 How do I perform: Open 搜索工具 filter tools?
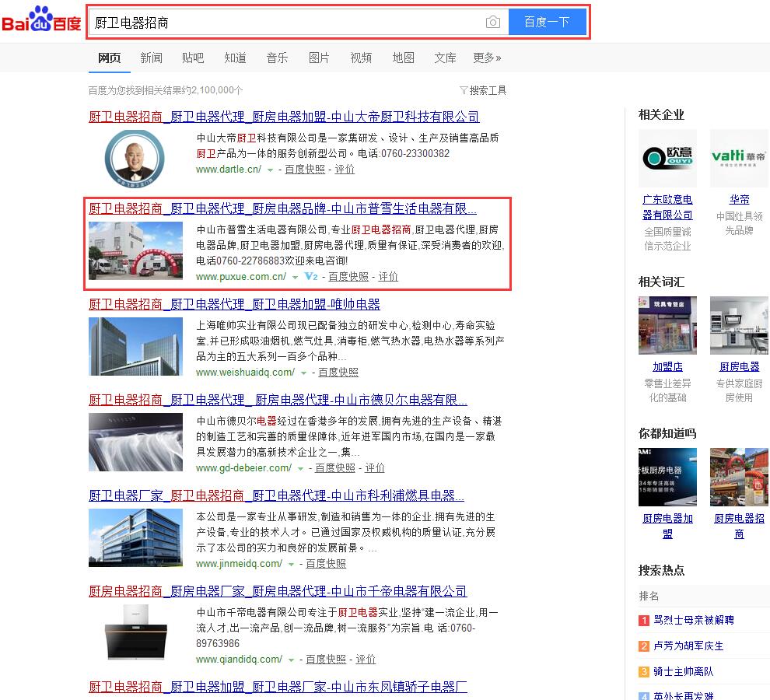tap(483, 90)
